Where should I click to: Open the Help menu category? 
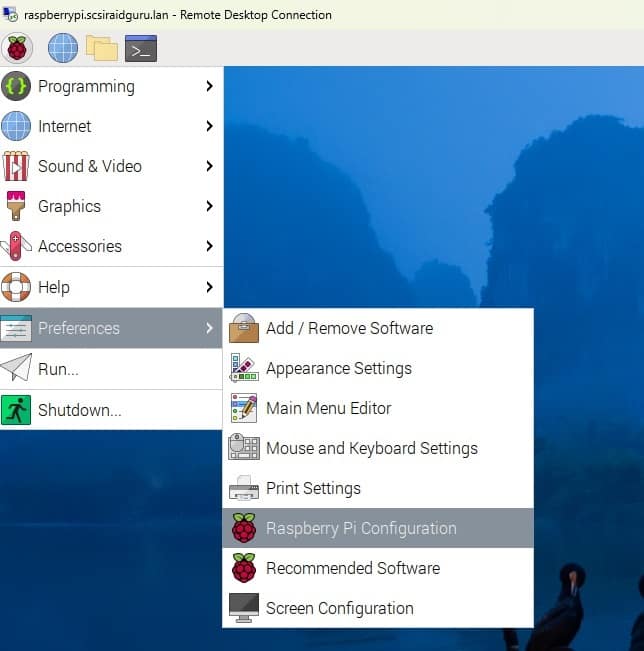point(54,287)
